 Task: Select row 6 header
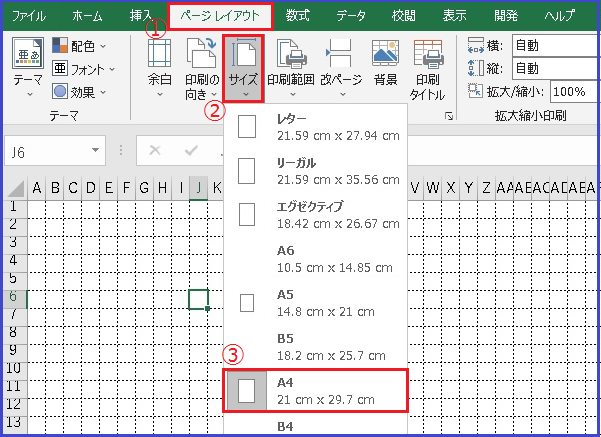coord(14,297)
